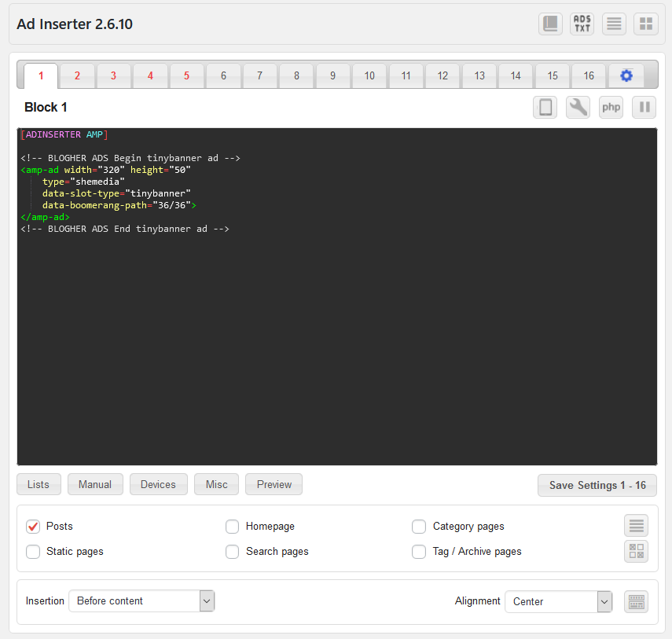Open the wrench tools icon
Screen dimensions: 672x639
click(578, 107)
